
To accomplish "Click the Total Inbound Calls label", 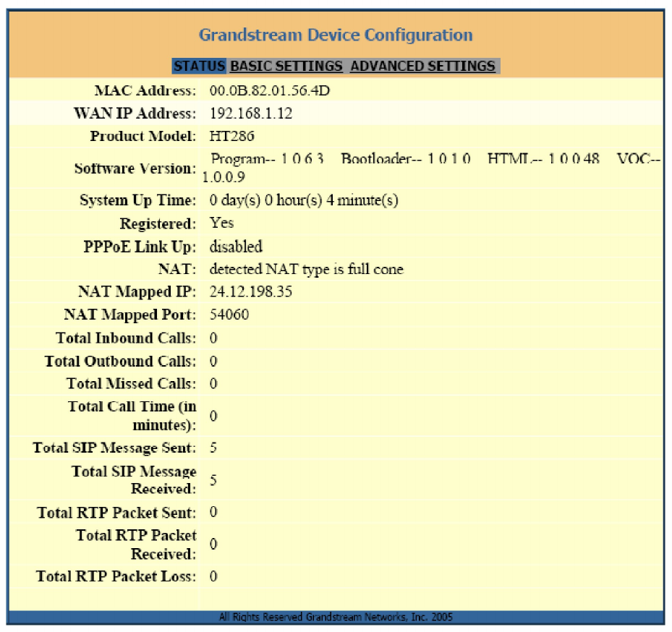I will (x=126, y=338).
